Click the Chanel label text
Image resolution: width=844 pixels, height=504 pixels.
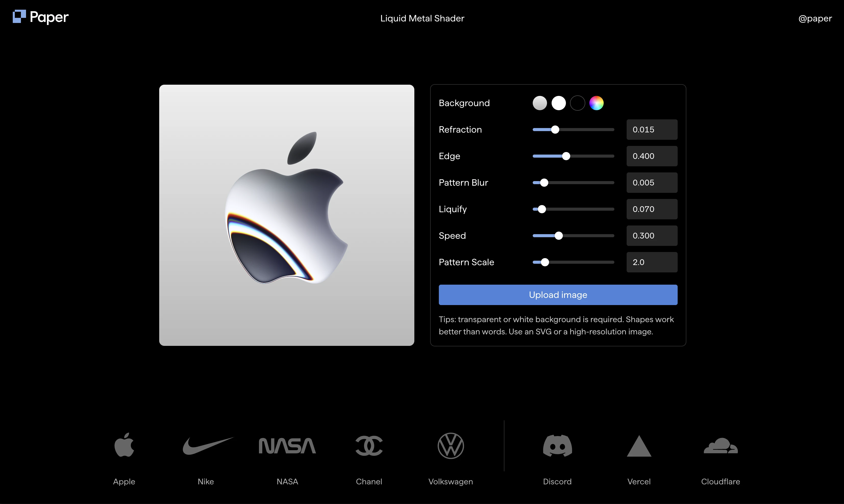coord(369,481)
